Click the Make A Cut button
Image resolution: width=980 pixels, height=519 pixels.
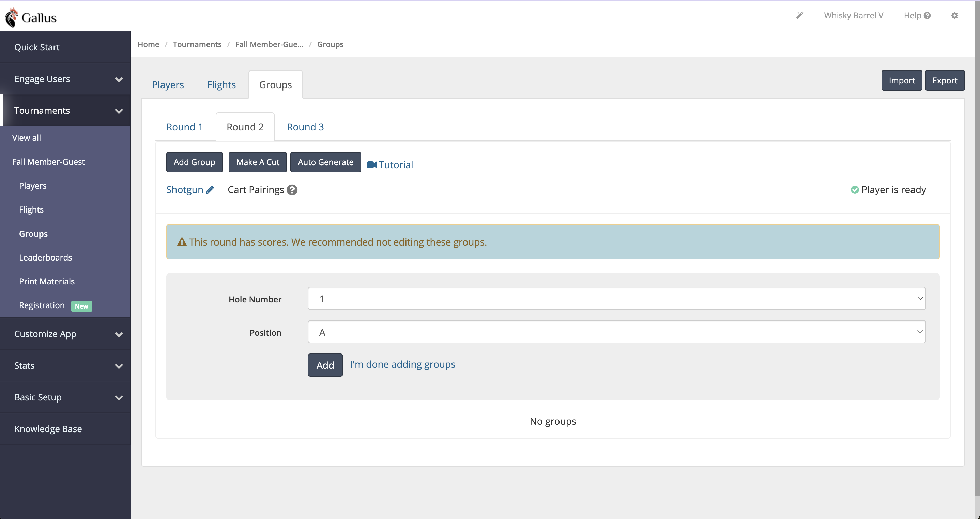click(258, 162)
